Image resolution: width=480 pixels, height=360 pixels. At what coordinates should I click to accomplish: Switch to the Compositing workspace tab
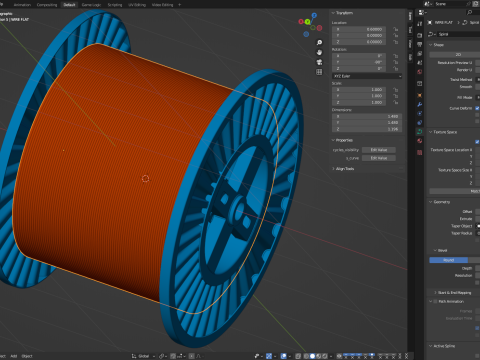tap(47, 5)
